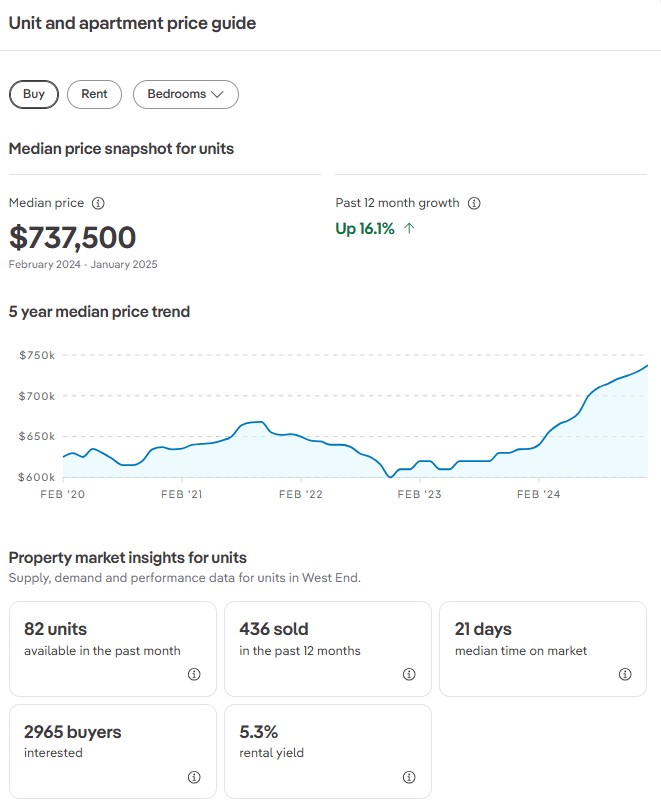
Task: Switch to the Rent price view
Action: coord(94,94)
